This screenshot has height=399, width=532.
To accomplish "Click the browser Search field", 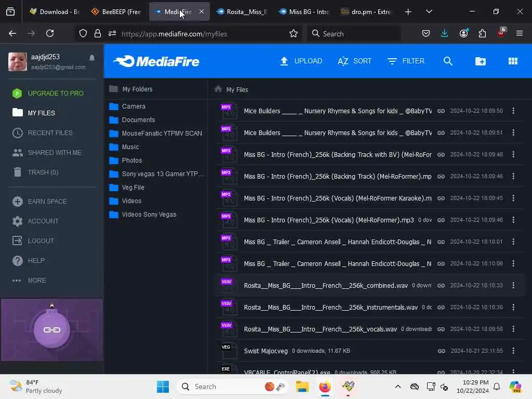I will [354, 34].
